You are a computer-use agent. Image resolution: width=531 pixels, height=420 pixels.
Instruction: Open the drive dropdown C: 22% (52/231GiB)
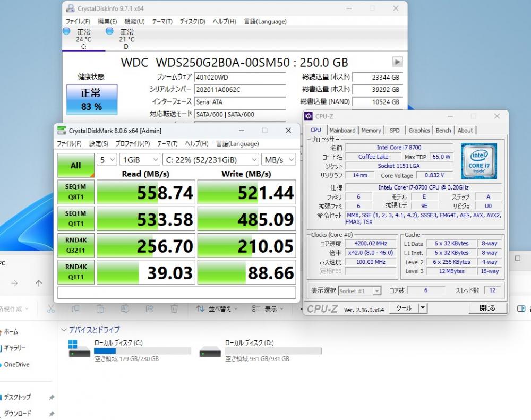click(211, 159)
